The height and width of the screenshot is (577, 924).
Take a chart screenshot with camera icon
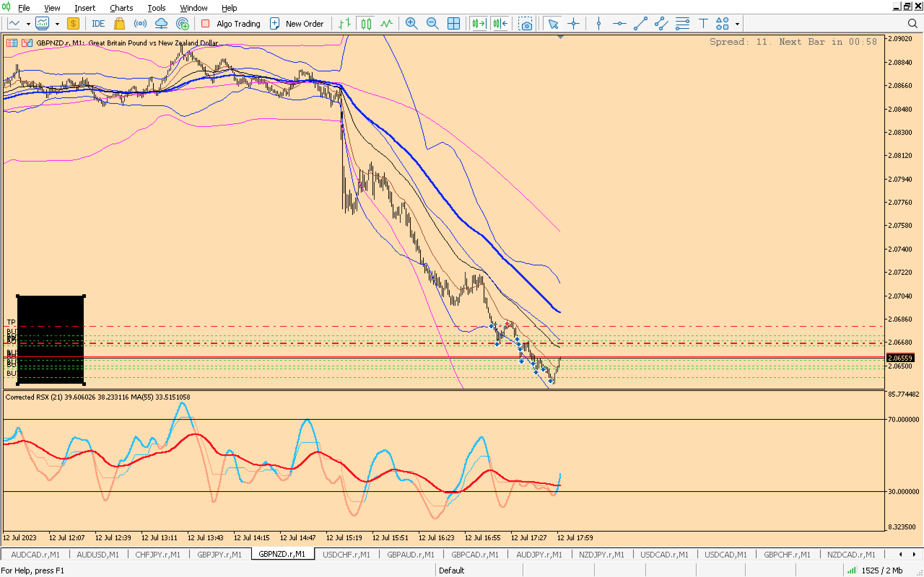click(x=526, y=24)
